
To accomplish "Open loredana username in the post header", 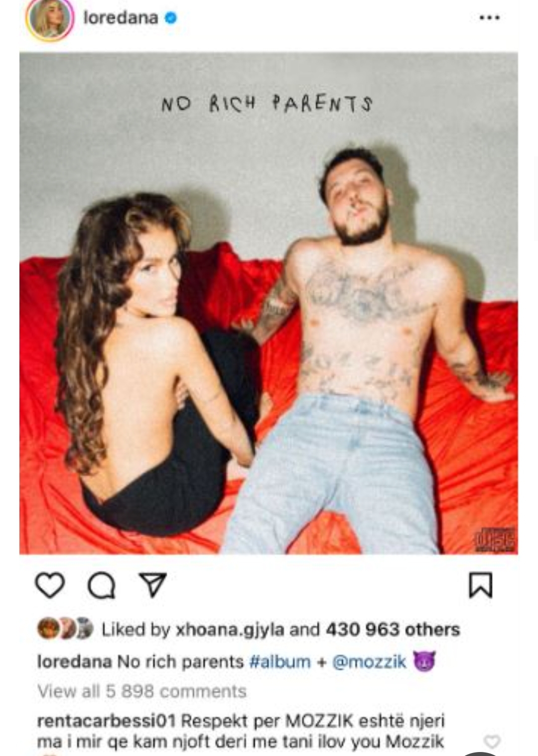I will pos(121,18).
